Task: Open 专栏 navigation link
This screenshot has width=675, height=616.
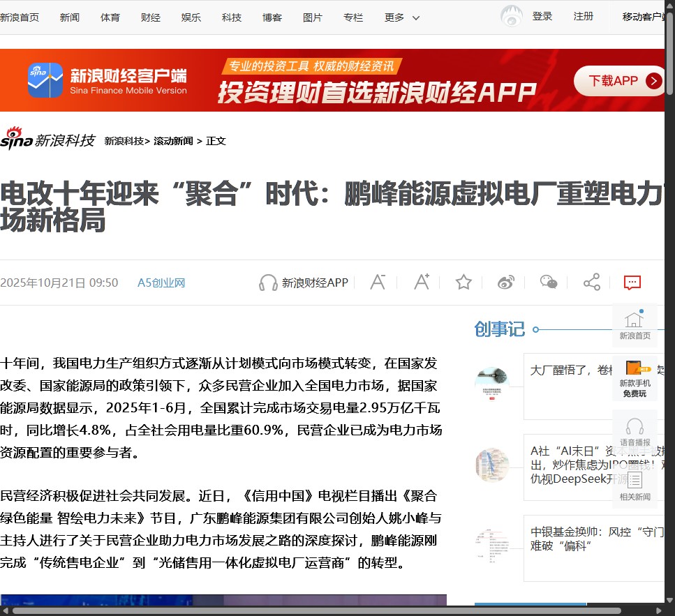Action: point(353,17)
